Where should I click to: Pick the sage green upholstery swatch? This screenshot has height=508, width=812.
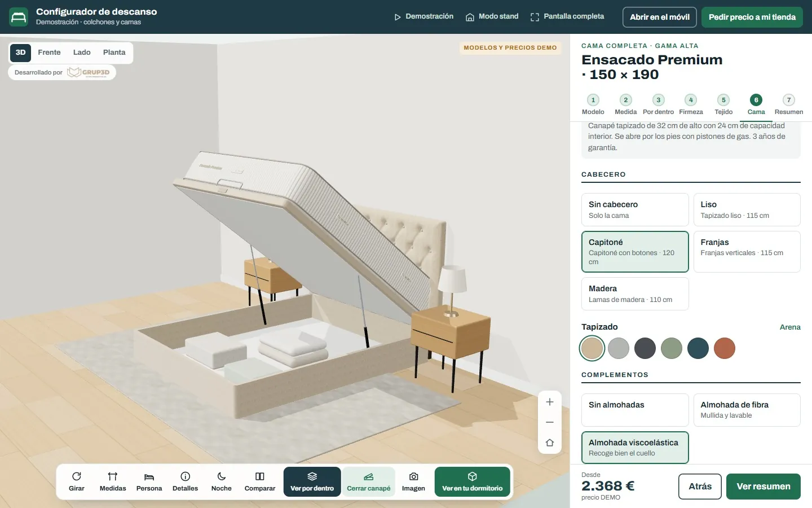672,348
